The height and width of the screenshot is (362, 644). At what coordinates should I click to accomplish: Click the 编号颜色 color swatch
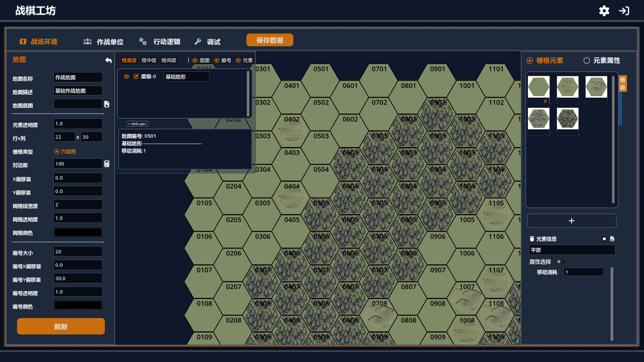[78, 305]
